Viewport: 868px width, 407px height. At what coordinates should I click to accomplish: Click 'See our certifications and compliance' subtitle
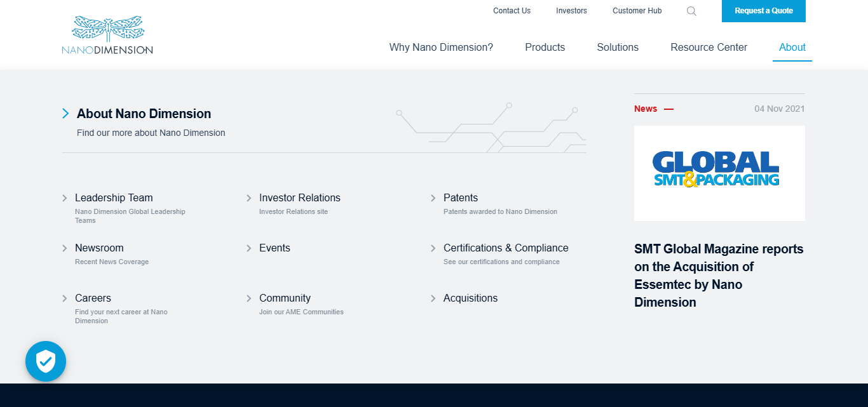501,262
